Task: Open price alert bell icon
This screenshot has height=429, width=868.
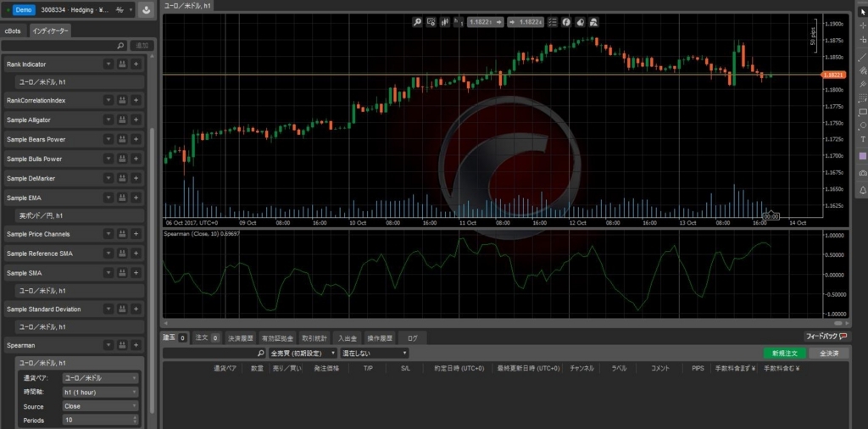Action: click(x=862, y=191)
